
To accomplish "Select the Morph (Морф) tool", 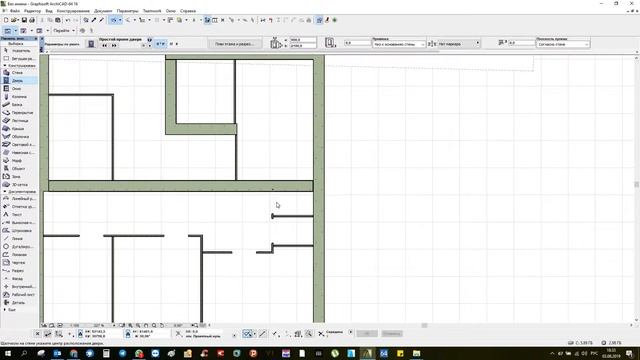I will (x=19, y=161).
